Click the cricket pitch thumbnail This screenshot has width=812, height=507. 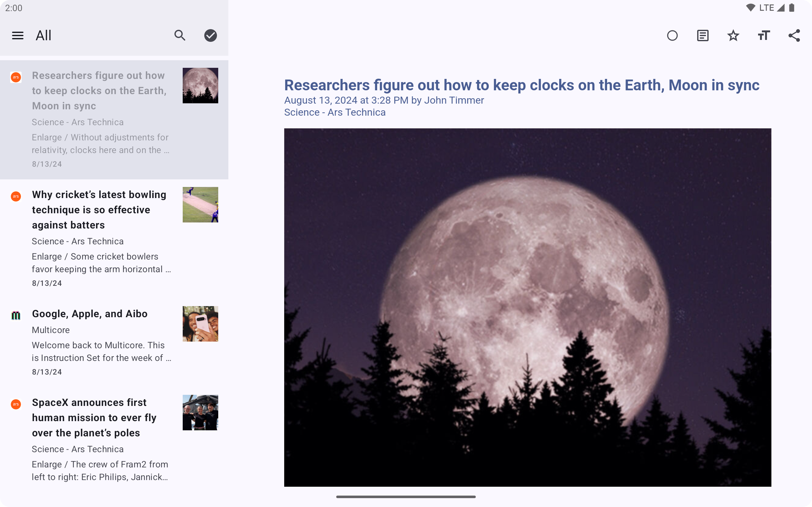click(x=200, y=205)
